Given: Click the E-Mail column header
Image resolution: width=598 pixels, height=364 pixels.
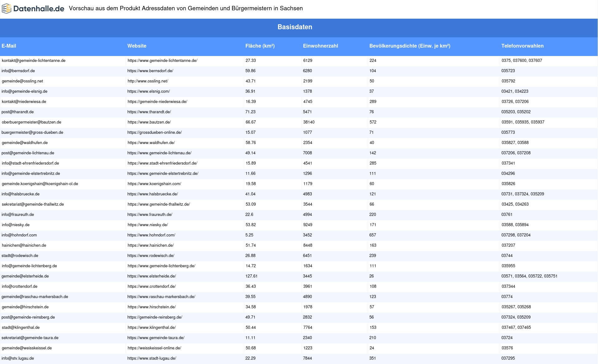Looking at the screenshot, I should tap(9, 46).
